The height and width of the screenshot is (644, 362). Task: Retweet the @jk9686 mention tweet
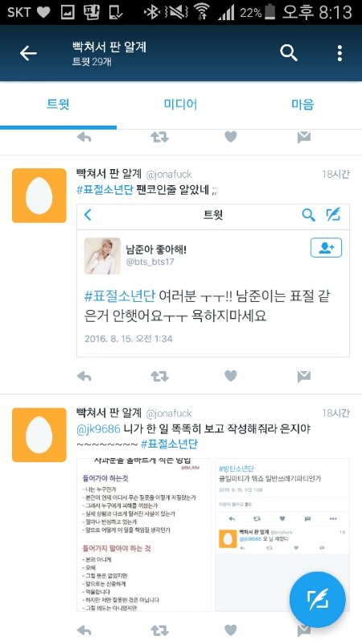coord(159,630)
